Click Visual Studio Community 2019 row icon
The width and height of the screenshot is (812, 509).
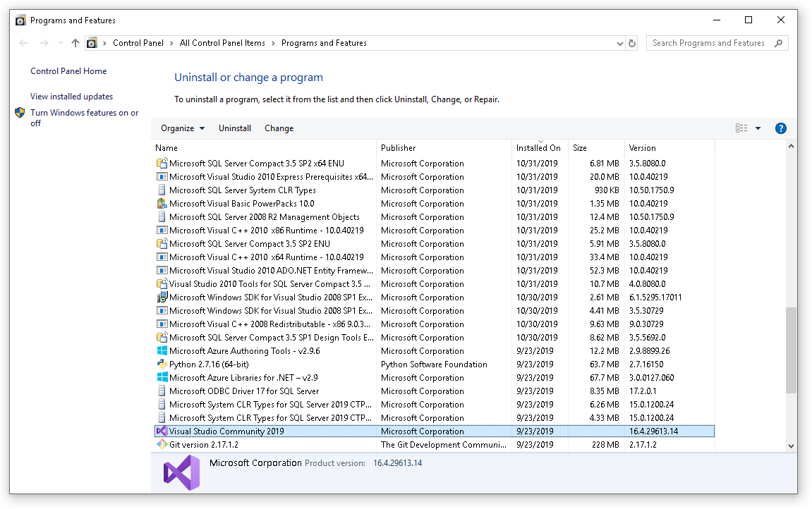point(162,431)
